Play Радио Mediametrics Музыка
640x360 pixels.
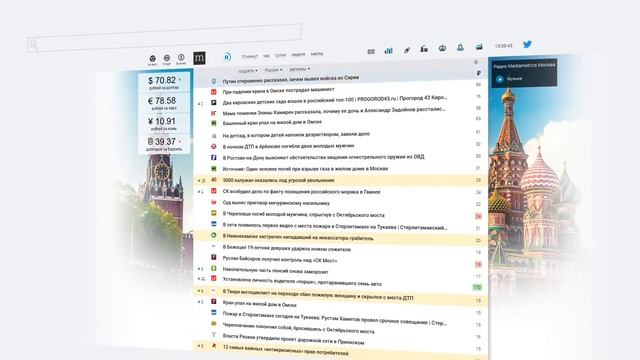pyautogui.click(x=500, y=79)
